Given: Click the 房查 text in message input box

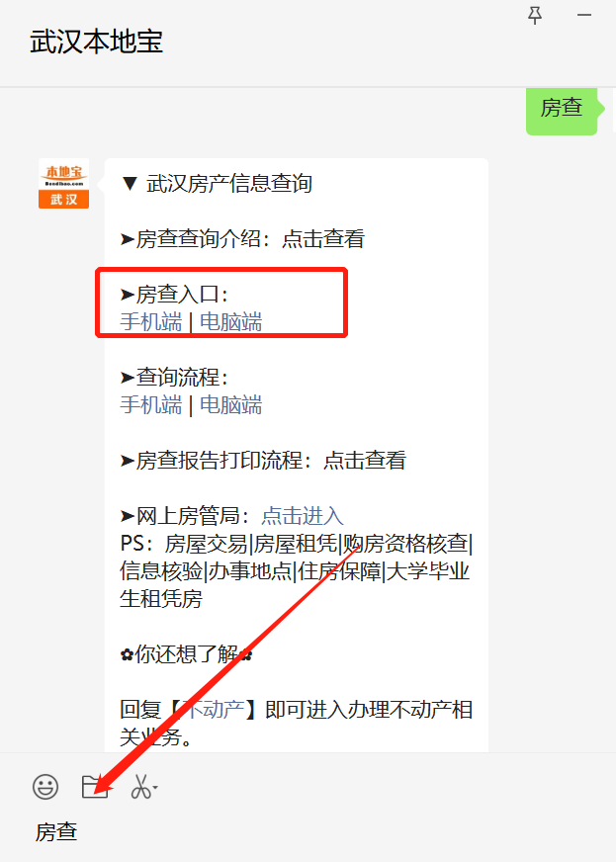Looking at the screenshot, I should tap(56, 831).
